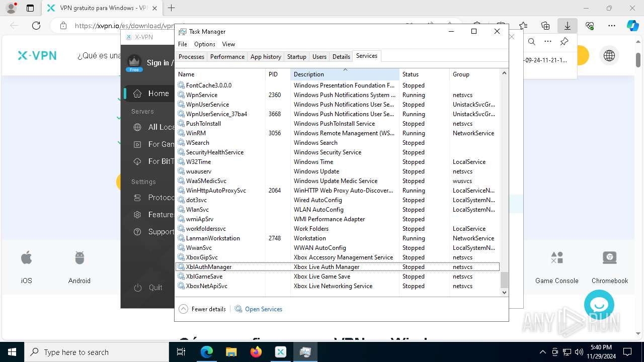Select the XboxNetApiSvc service row
Screen dimensions: 644x362
click(x=338, y=286)
